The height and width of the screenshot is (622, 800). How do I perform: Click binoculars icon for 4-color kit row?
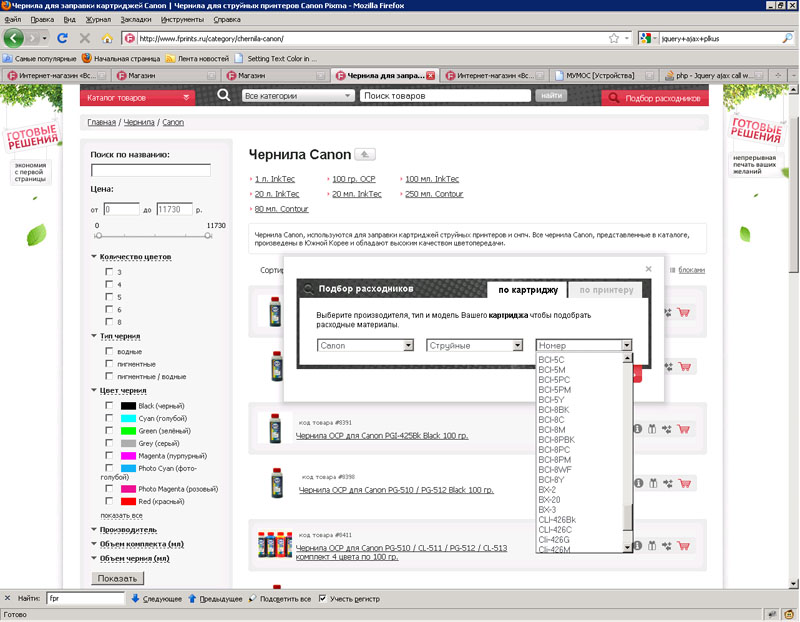(652, 546)
